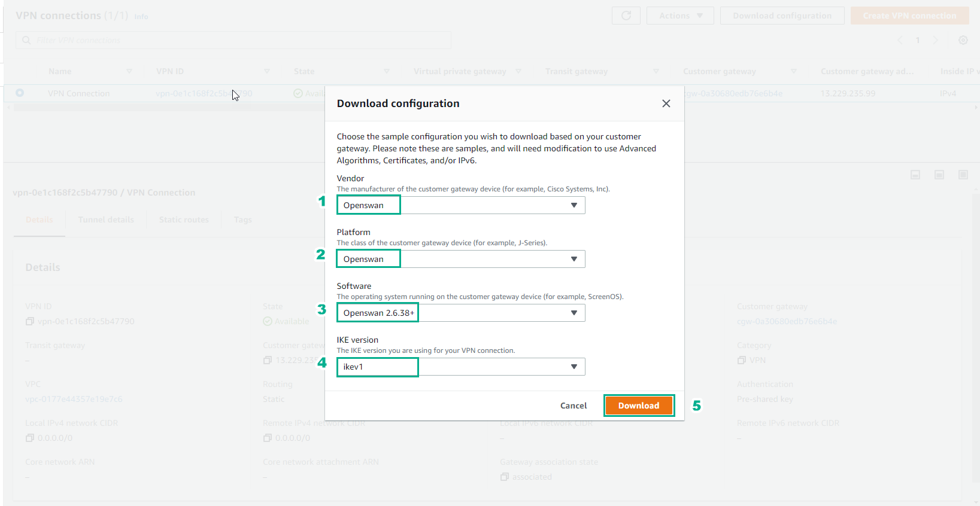Click the orange Download button
The image size is (980, 506).
pos(639,406)
